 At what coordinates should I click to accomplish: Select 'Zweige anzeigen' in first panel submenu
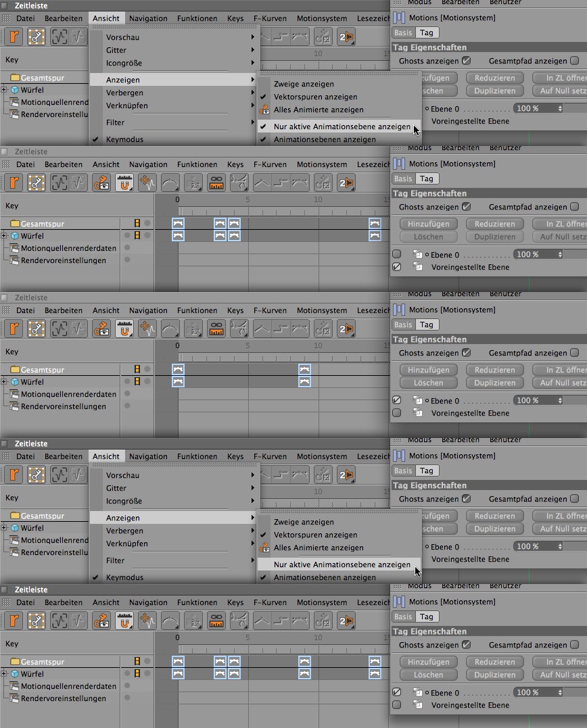(x=304, y=84)
